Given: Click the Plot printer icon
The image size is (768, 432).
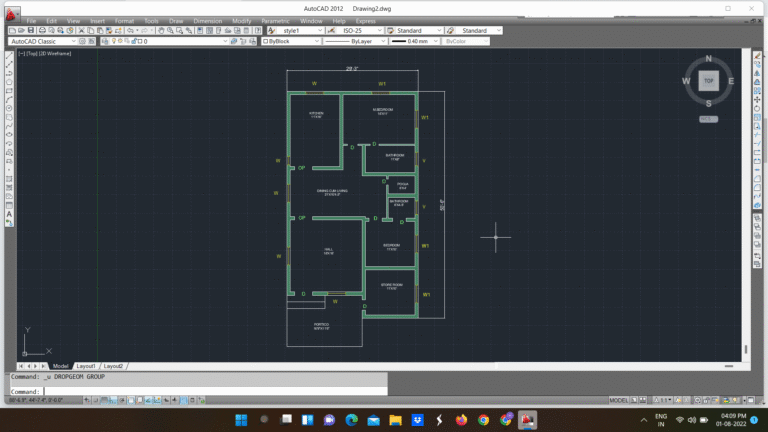Looking at the screenshot, I should [x=42, y=30].
